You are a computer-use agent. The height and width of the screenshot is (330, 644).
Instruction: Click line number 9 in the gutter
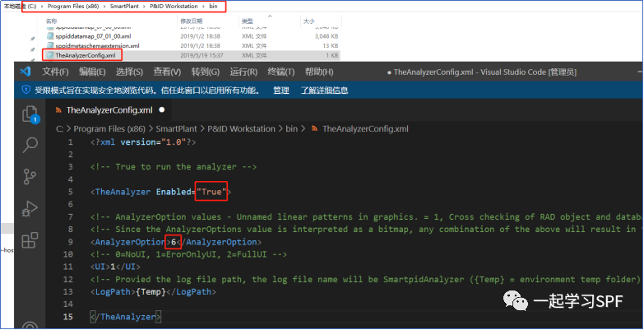70,242
